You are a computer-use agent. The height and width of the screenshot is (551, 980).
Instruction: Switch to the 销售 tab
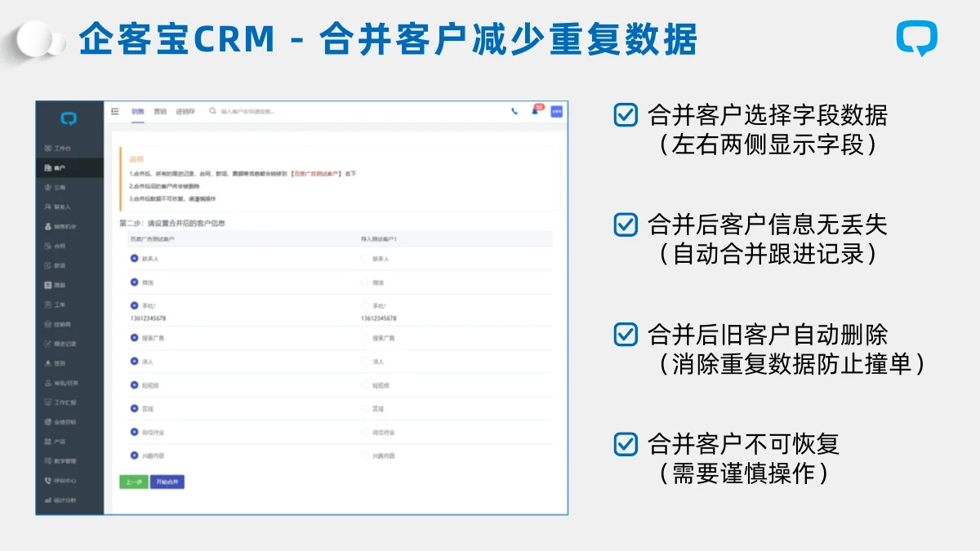(x=138, y=112)
